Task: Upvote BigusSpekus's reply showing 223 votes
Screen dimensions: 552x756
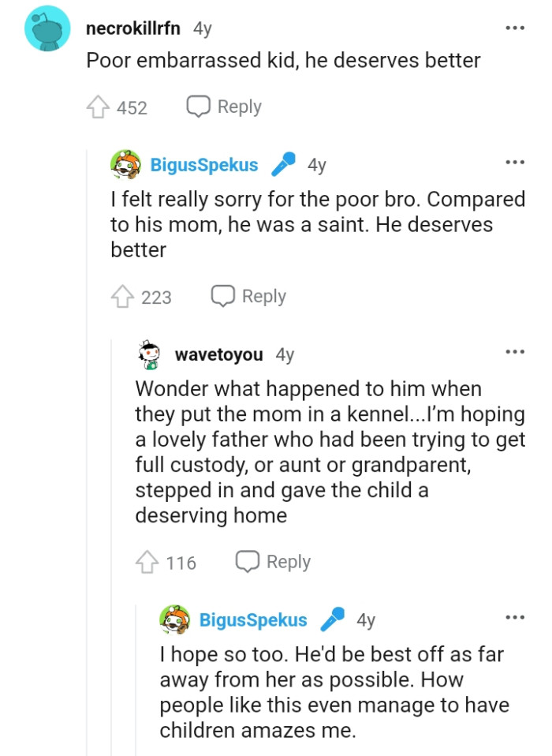Action: click(x=125, y=296)
